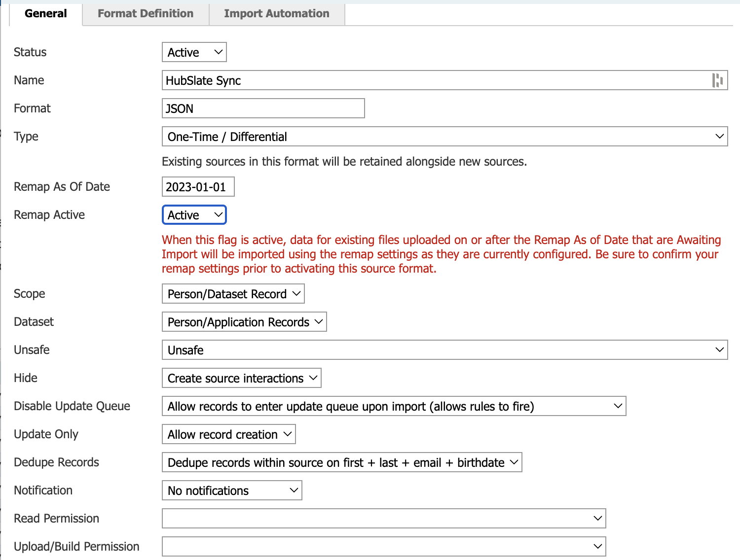The image size is (740, 560).
Task: Expand the Dedupe Records dropdown
Action: (x=342, y=462)
